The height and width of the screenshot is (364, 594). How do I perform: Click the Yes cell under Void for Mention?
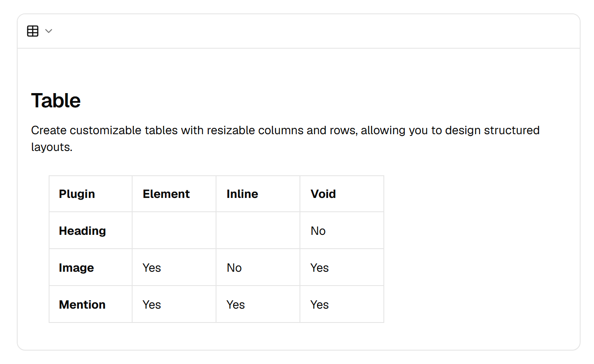pyautogui.click(x=342, y=304)
